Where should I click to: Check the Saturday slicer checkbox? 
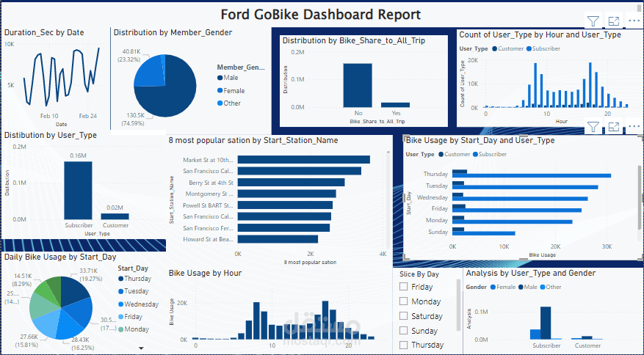404,315
